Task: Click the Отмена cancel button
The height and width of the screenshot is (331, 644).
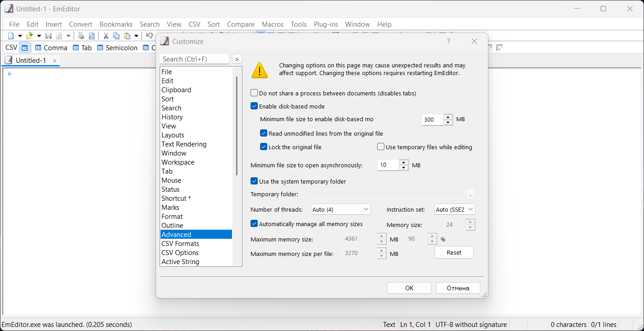Action: pos(458,288)
